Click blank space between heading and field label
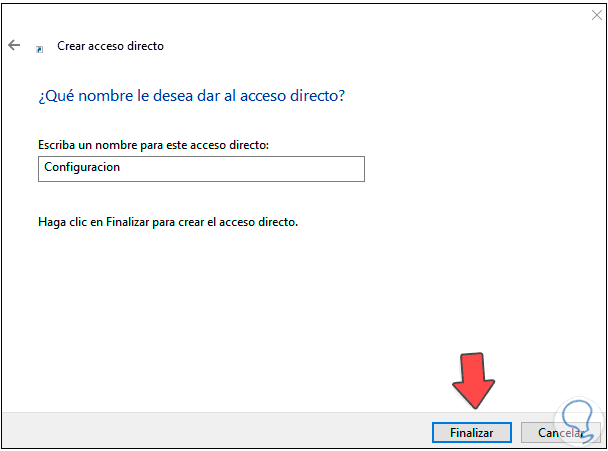 200,122
